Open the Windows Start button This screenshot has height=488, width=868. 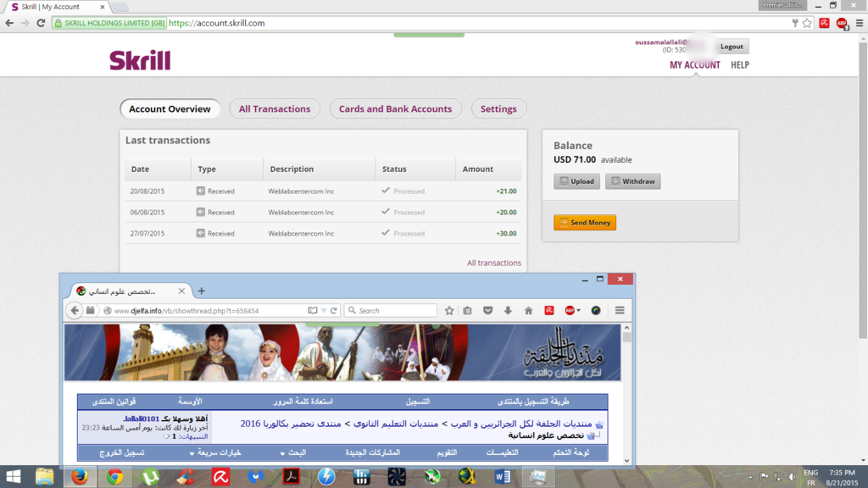pyautogui.click(x=14, y=476)
